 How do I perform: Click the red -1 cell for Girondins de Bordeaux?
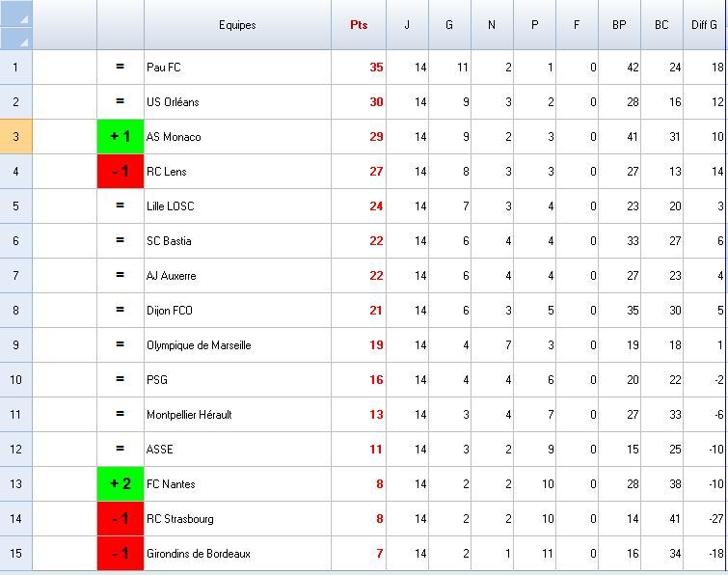pyautogui.click(x=121, y=554)
